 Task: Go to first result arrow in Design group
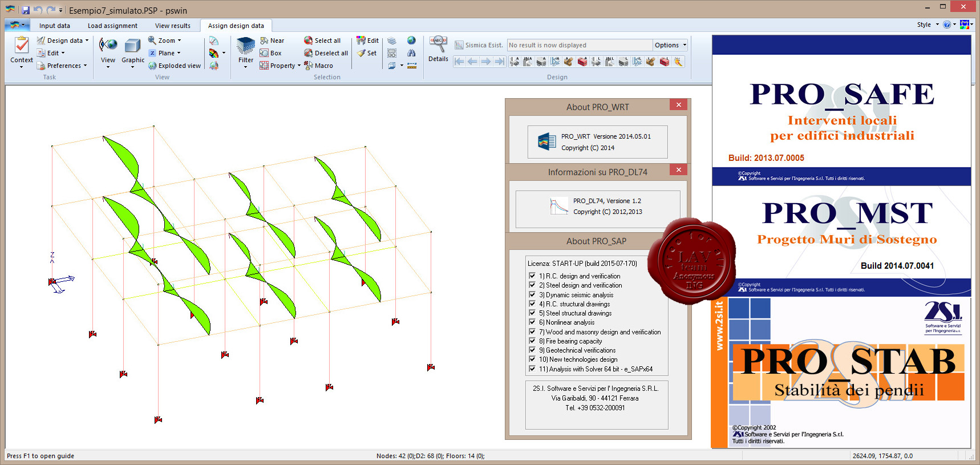tap(459, 62)
